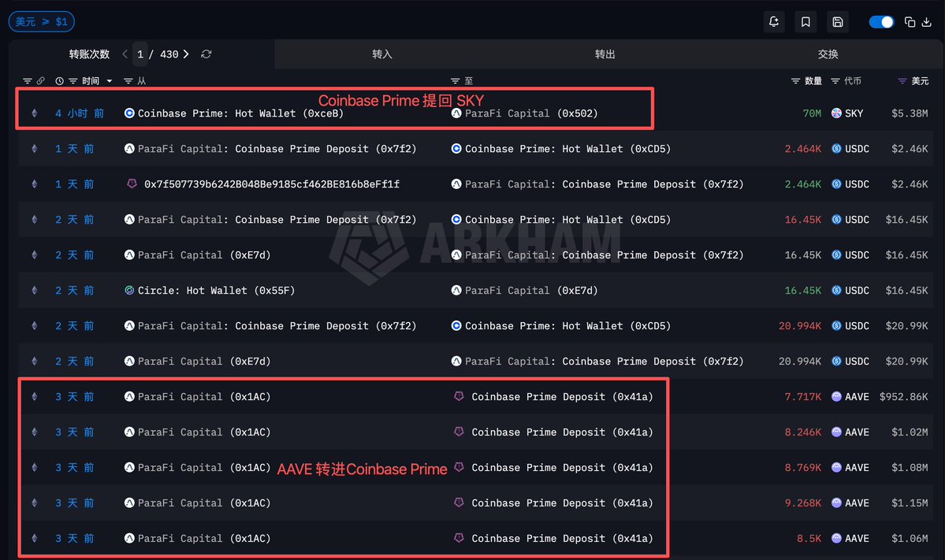Viewport: 945px width, 560px height.
Task: Open the 时间 sort dropdown arrow
Action: click(109, 81)
